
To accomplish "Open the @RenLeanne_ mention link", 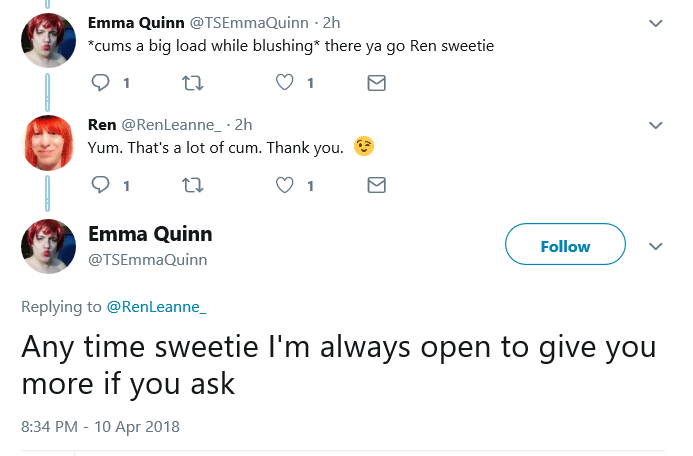I will tap(156, 306).
